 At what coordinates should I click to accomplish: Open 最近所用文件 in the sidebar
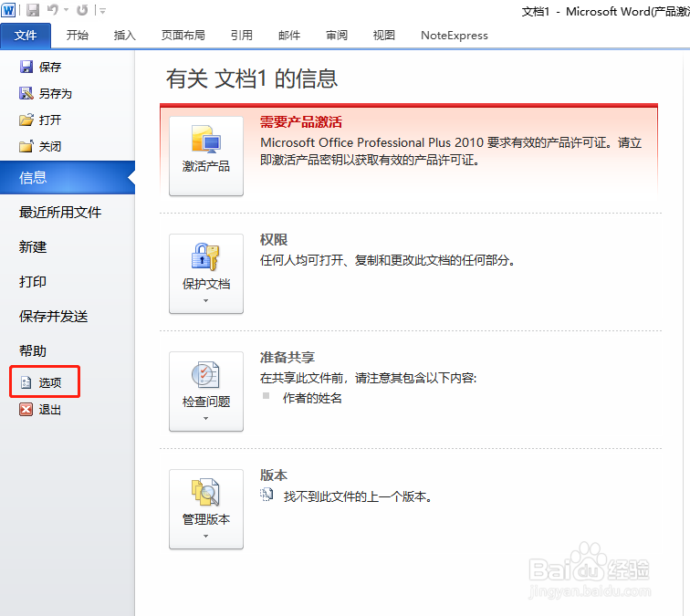pos(60,212)
